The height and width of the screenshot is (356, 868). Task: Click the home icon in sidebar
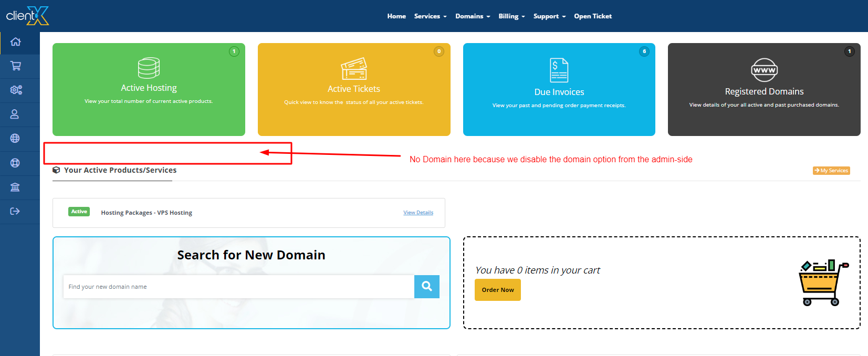pos(16,42)
